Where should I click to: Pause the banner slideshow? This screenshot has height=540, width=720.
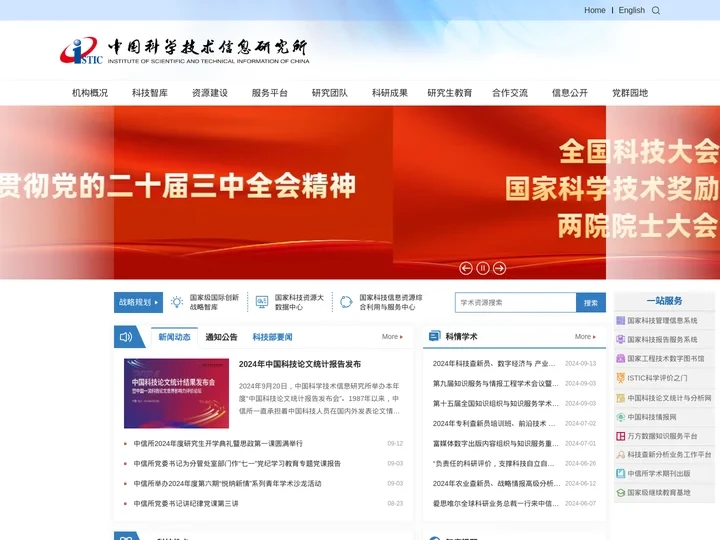pyautogui.click(x=483, y=268)
